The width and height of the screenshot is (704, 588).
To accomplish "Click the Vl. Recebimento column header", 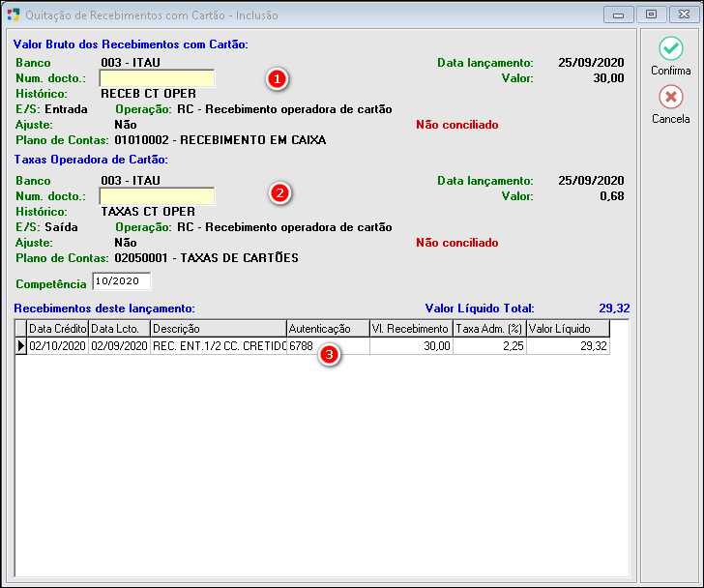I will (x=411, y=329).
